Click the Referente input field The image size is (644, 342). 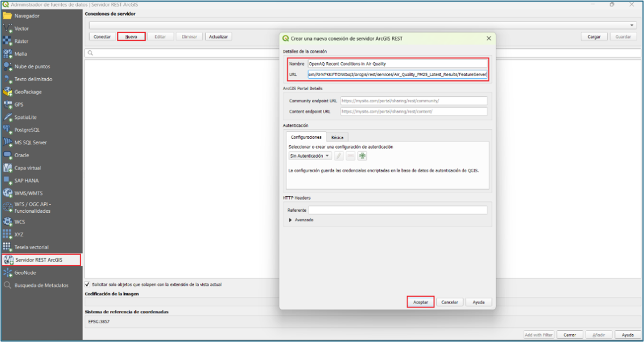click(398, 210)
